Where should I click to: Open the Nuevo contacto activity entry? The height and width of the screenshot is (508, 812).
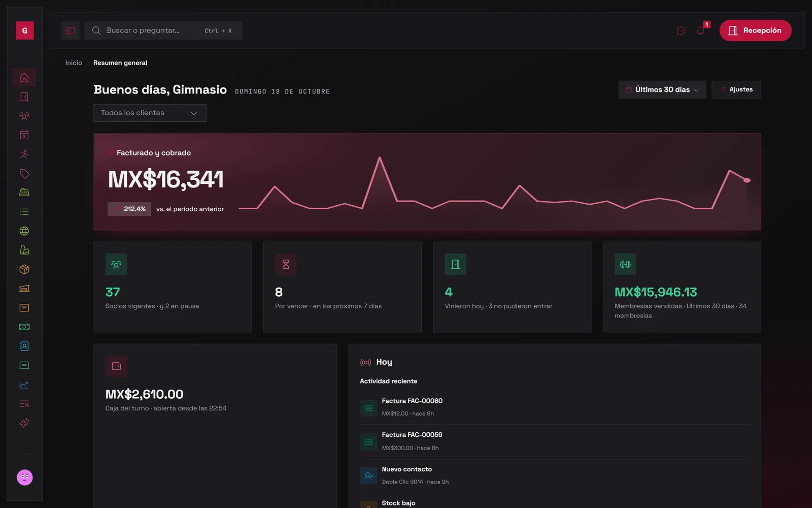tap(555, 476)
